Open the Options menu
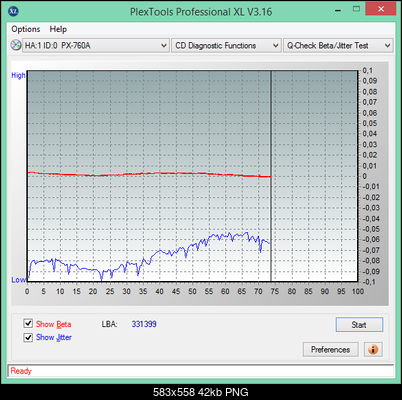 pos(26,29)
